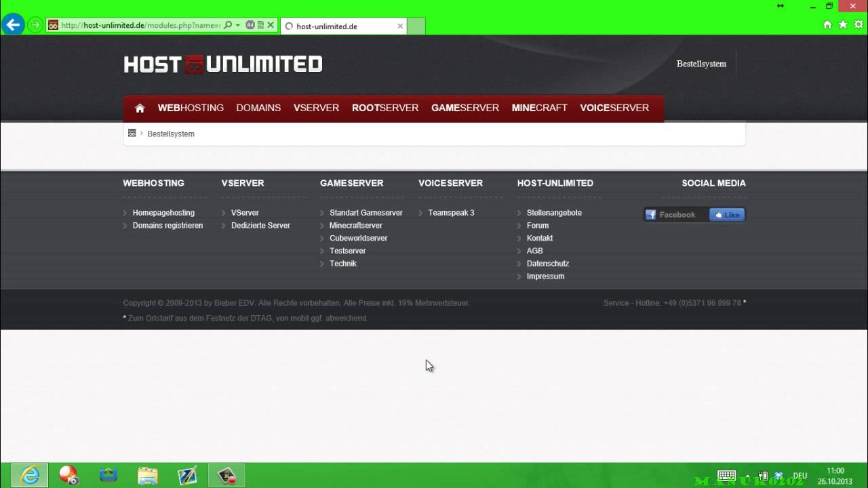This screenshot has width=868, height=488.
Task: Click the Host Unlimited logo
Action: (x=223, y=64)
